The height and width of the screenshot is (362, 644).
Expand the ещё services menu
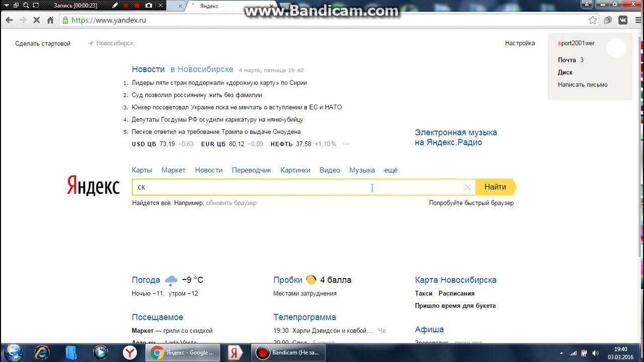point(391,170)
